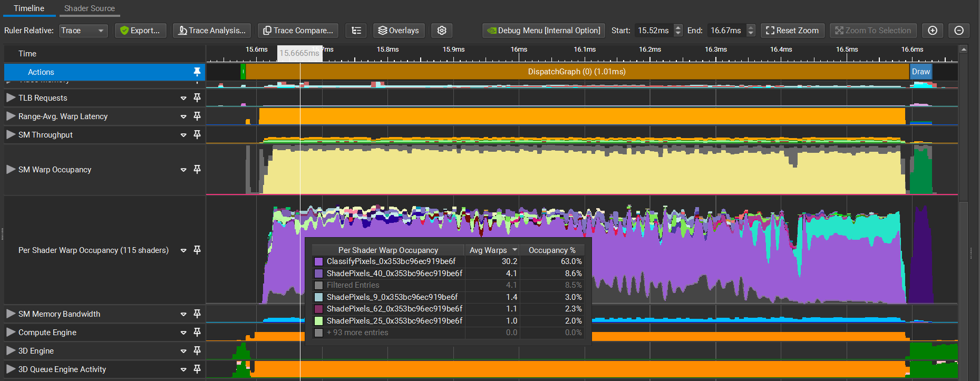The image size is (980, 381).
Task: Open SM Throughput options dropdown
Action: click(x=183, y=135)
